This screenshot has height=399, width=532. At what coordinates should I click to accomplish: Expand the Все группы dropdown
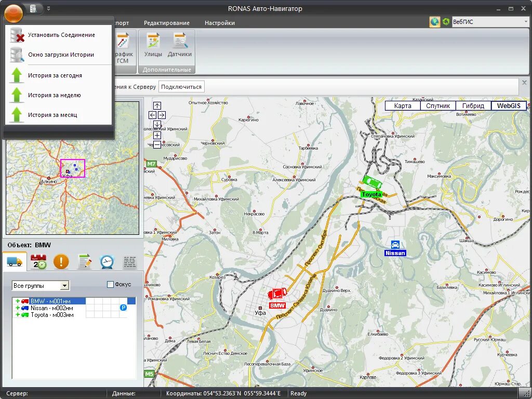(x=64, y=286)
